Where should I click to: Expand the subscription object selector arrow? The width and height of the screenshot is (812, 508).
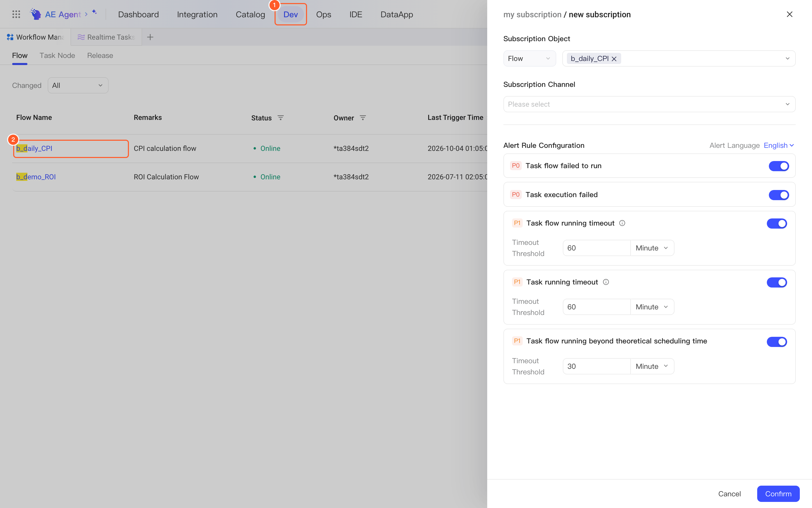787,58
